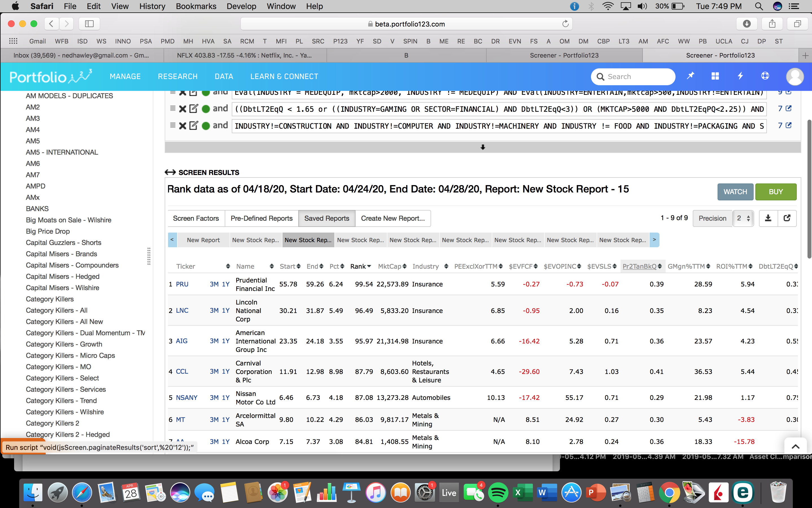Toggle green enable dot on DbtLT2EqQ rule
This screenshot has width=812, height=508.
206,109
